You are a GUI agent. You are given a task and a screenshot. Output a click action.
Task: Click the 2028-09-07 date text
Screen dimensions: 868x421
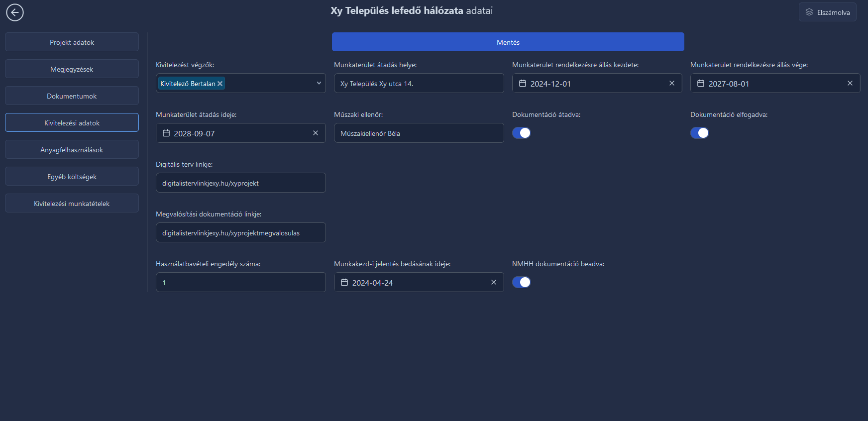click(194, 134)
